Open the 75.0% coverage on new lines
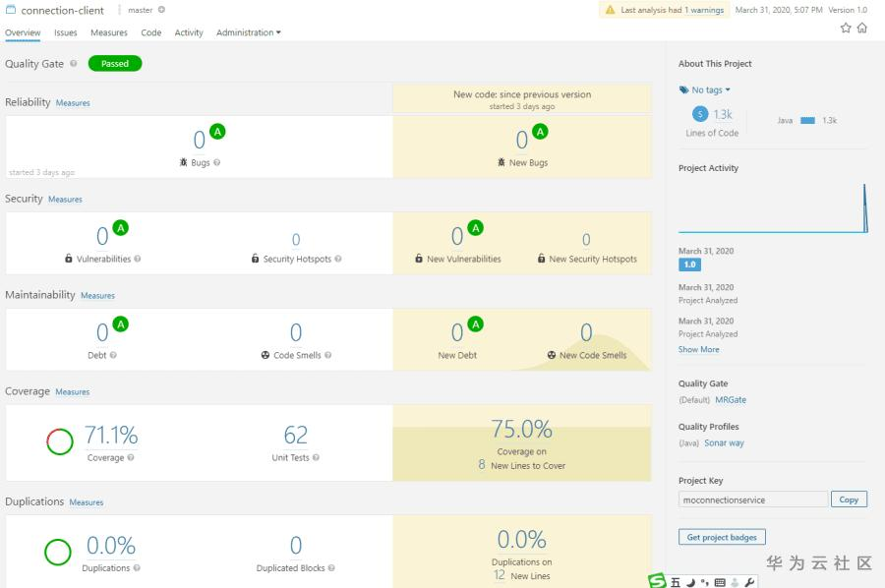 [x=521, y=429]
